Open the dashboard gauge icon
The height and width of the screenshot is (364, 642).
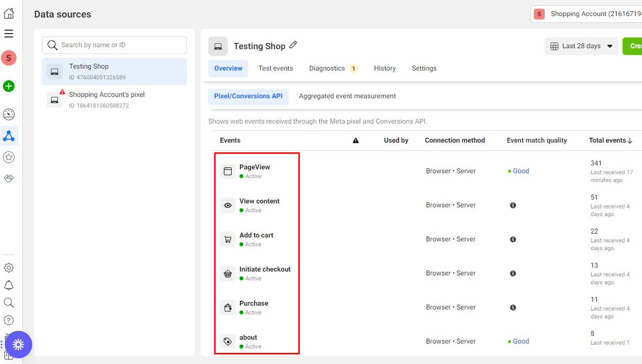(x=9, y=114)
